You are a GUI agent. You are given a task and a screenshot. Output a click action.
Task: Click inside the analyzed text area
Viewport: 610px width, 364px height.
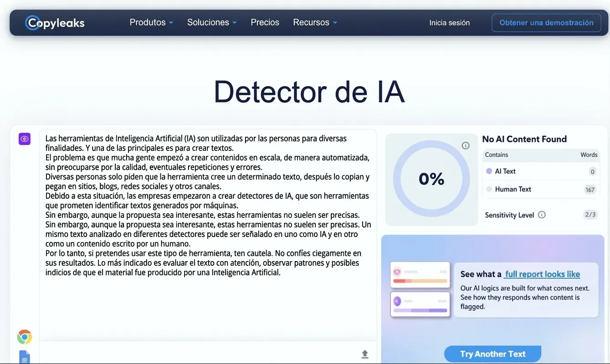point(208,234)
